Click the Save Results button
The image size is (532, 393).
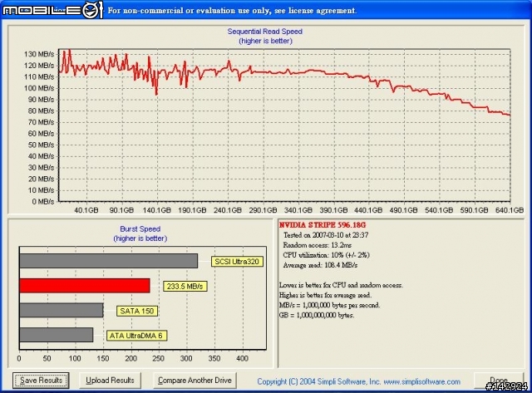(x=41, y=381)
